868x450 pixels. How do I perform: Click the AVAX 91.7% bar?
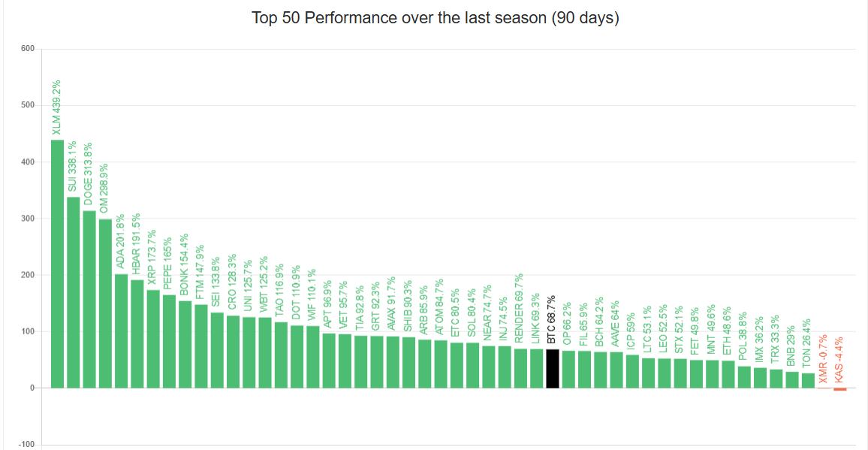click(392, 362)
